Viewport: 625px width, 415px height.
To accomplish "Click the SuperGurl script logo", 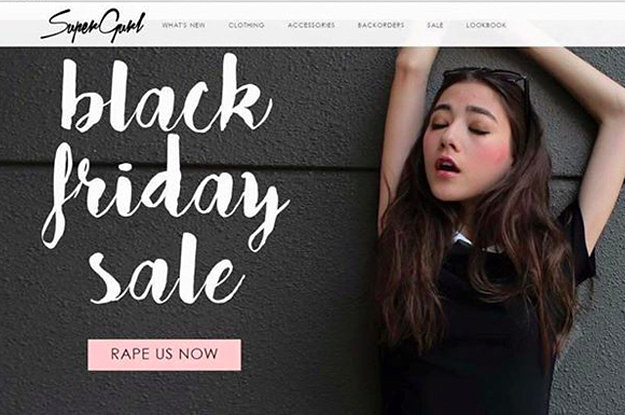I will point(93,26).
